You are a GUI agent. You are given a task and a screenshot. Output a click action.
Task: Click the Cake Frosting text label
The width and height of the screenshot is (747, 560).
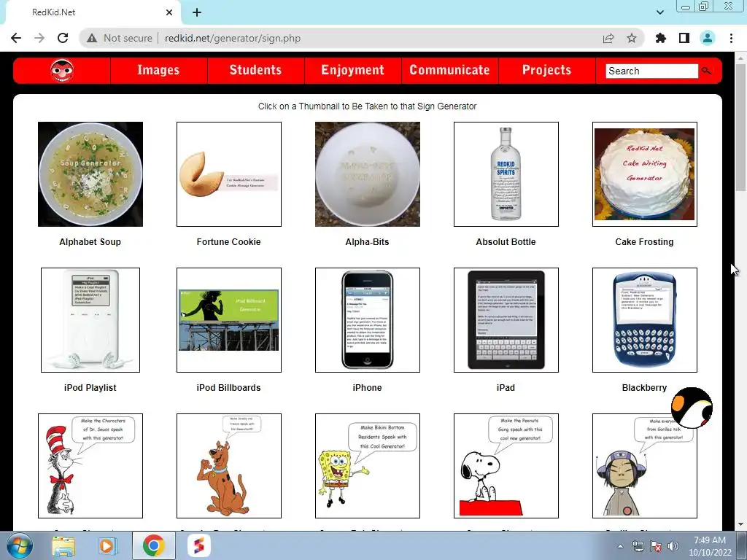(645, 242)
